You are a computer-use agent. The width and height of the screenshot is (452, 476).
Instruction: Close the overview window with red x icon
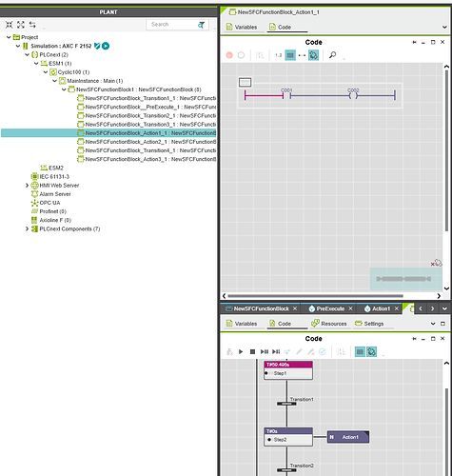tap(433, 264)
